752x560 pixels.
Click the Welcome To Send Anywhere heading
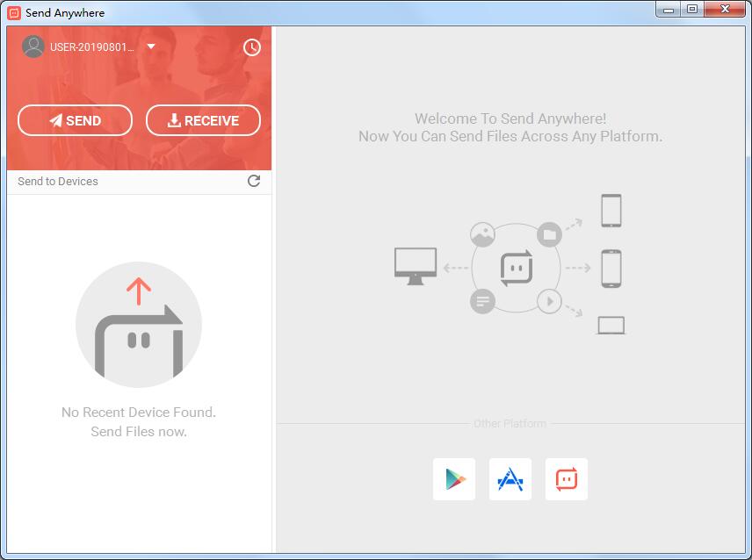tap(510, 118)
